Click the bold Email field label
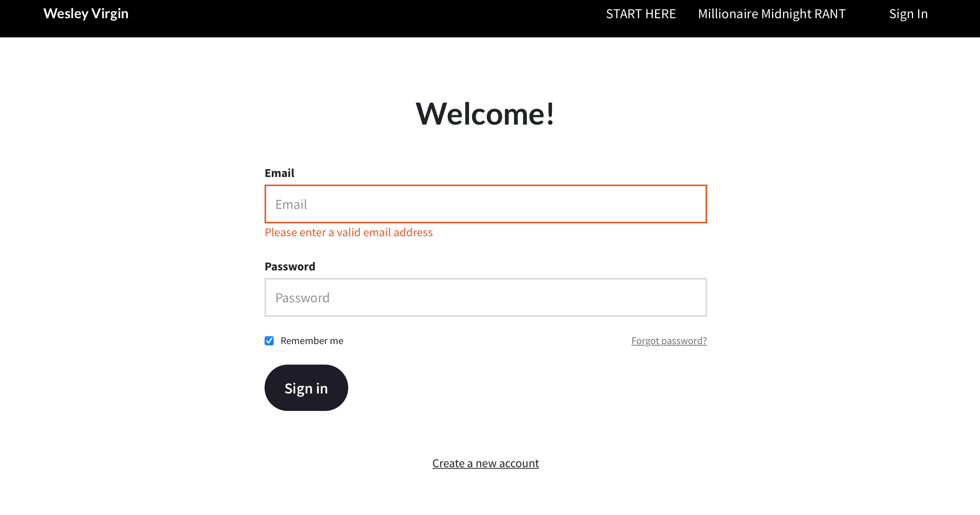Viewport: 980px width, 515px height. [x=279, y=173]
